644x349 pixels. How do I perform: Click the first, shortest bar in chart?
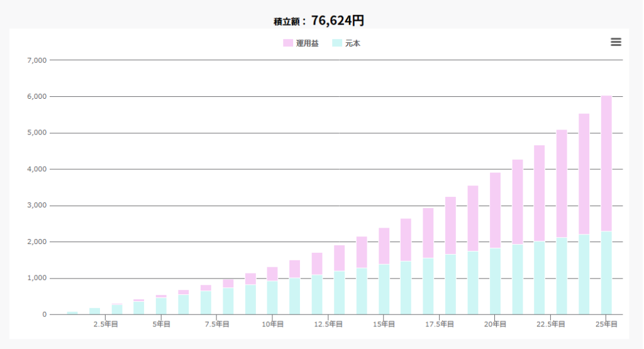coord(72,313)
